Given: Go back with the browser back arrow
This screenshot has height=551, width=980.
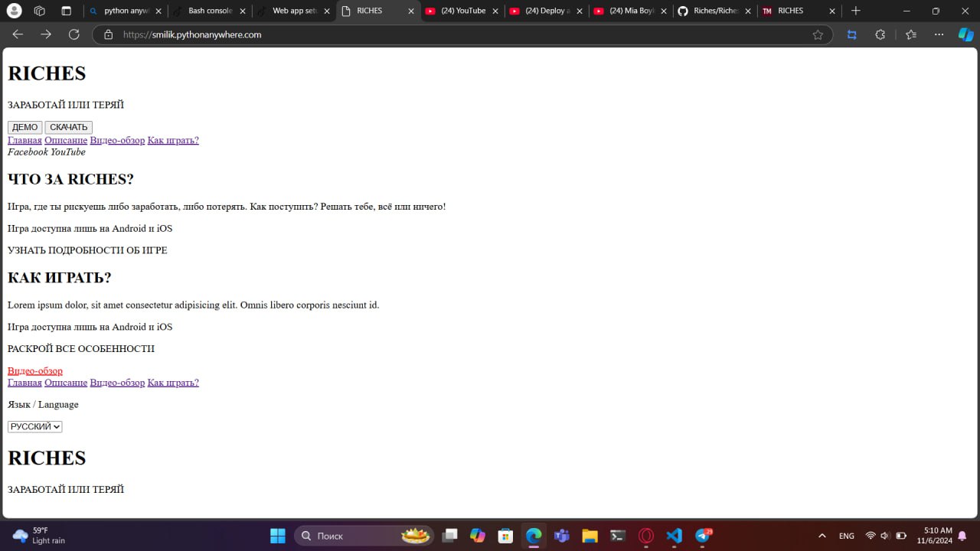Looking at the screenshot, I should 18,34.
